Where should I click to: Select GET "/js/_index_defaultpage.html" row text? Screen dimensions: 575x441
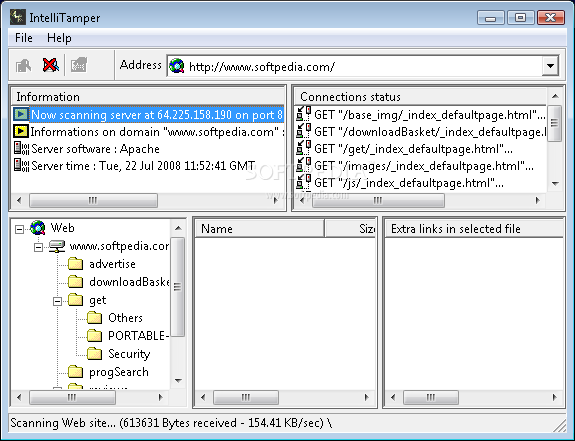click(x=409, y=182)
